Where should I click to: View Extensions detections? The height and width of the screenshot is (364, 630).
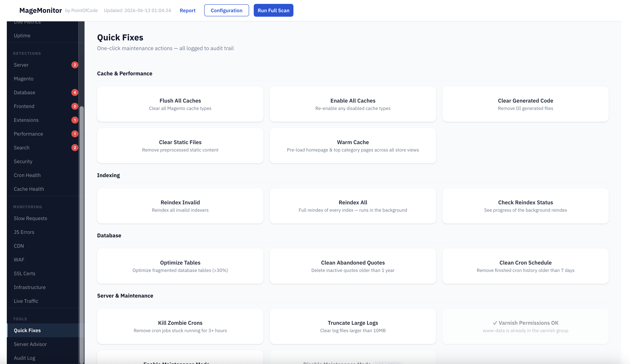point(43,120)
